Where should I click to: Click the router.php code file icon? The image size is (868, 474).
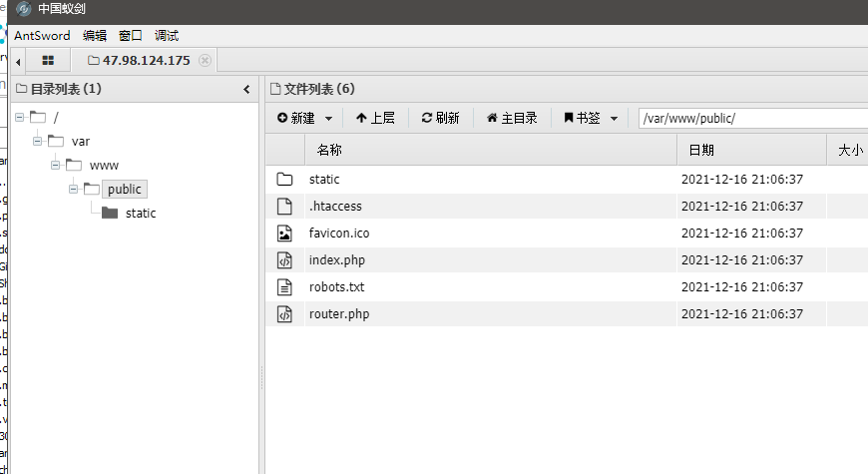tap(284, 314)
